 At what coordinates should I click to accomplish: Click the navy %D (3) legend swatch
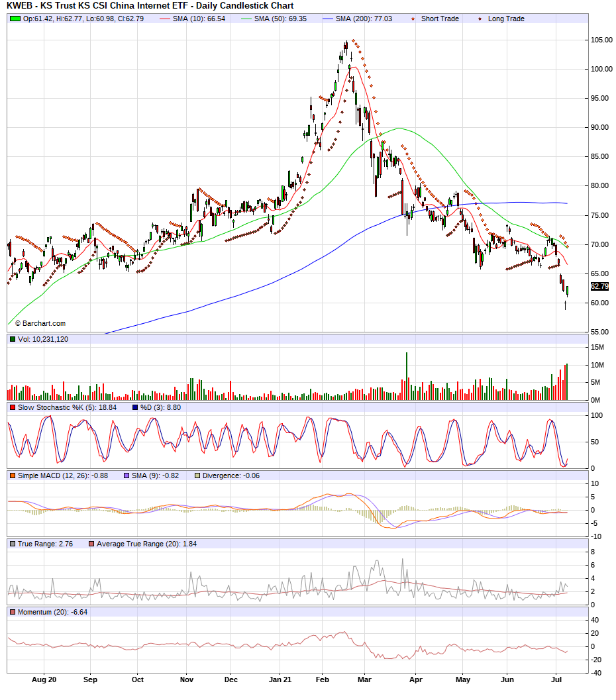click(135, 407)
